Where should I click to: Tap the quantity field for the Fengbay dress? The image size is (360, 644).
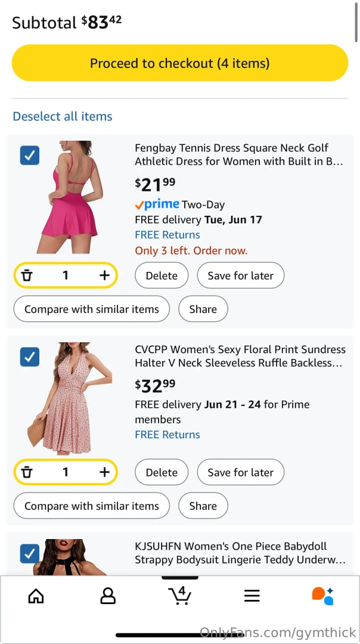[66, 275]
